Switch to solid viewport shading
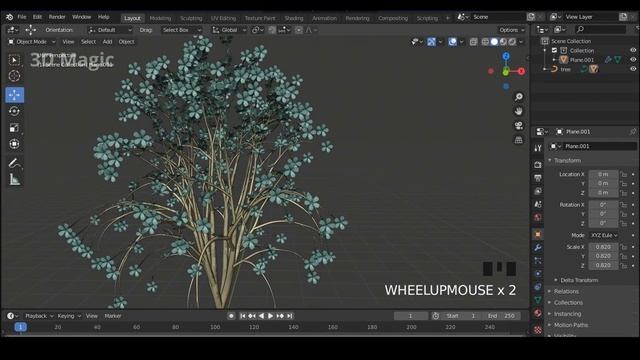This screenshot has height=360, width=640. (x=494, y=42)
